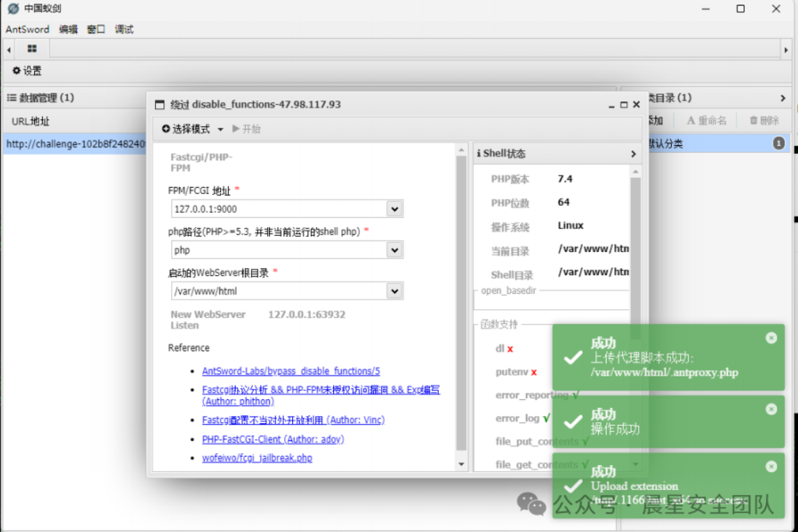
Task: Open the 选择模式 dropdown
Action: click(192, 129)
